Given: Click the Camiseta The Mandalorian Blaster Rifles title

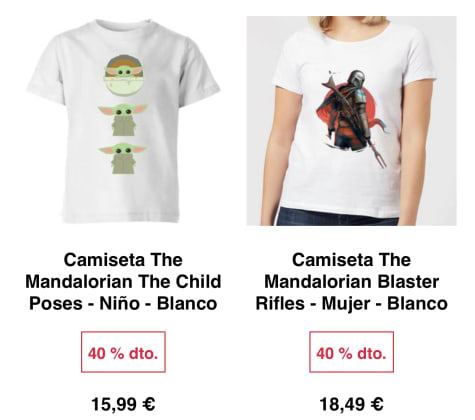Looking at the screenshot, I should [x=351, y=282].
